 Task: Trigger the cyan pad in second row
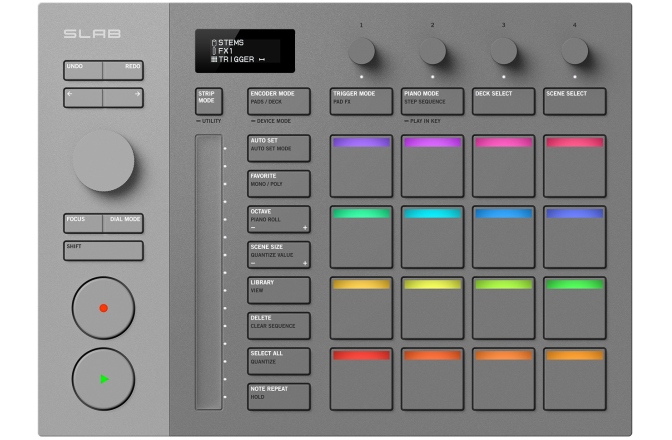(x=432, y=237)
